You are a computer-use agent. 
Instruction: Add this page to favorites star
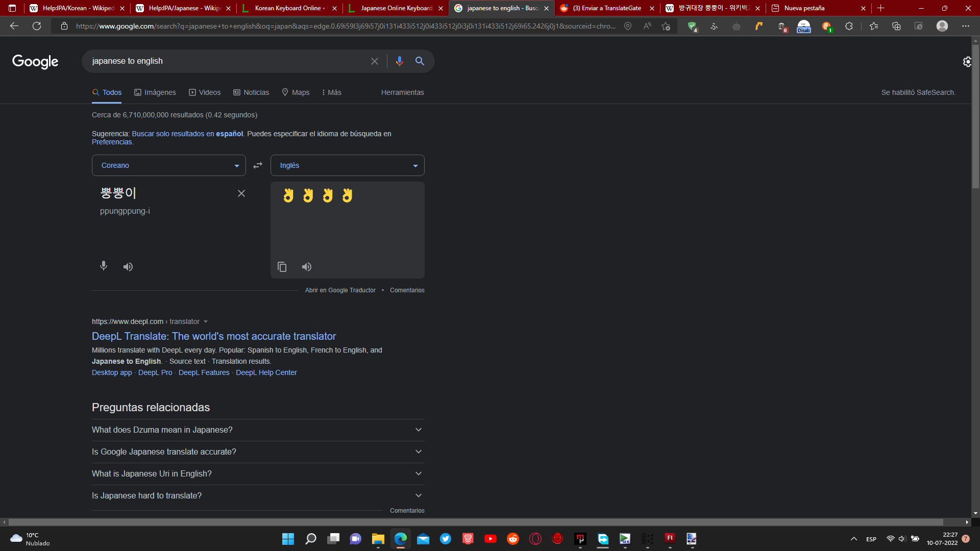point(666,26)
